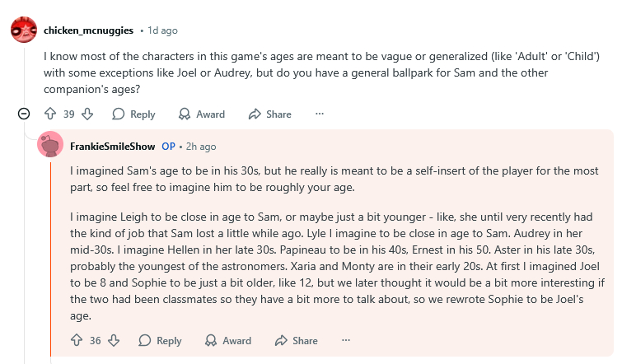Give Award to chicken_mcnuggies' comment
The image size is (622, 364).
click(x=202, y=114)
